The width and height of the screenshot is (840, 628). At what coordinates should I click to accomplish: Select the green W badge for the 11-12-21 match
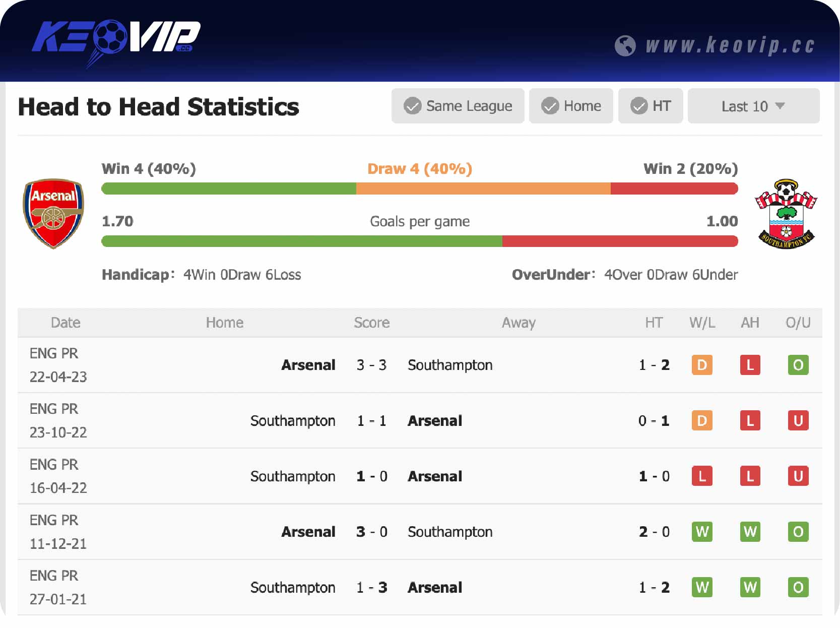(x=702, y=532)
